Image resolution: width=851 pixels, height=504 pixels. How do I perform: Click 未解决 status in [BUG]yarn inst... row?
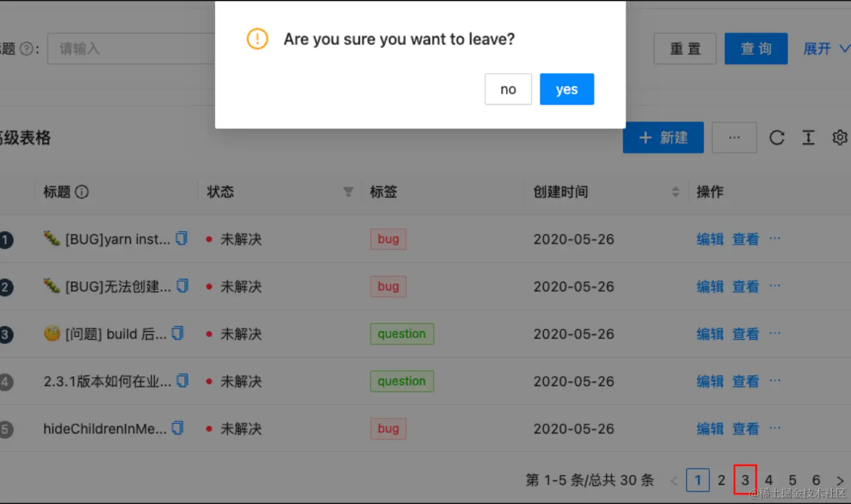(x=241, y=239)
